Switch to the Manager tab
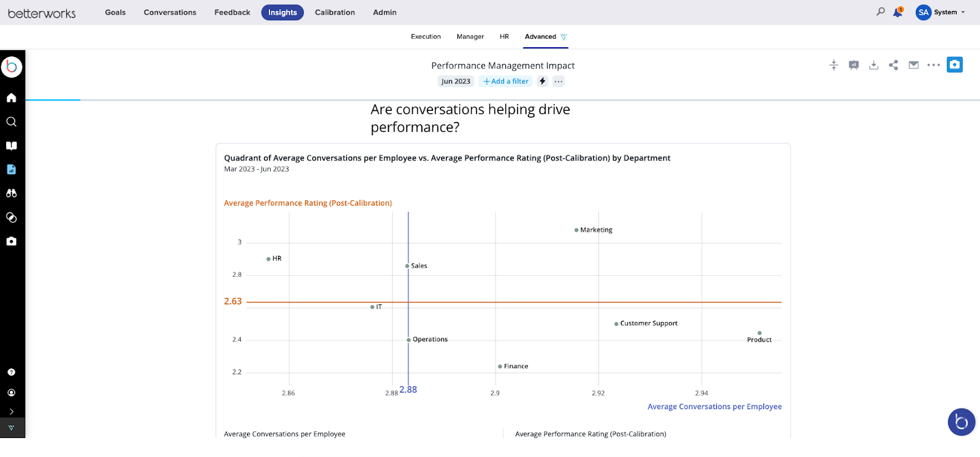This screenshot has width=980, height=457. pos(470,37)
